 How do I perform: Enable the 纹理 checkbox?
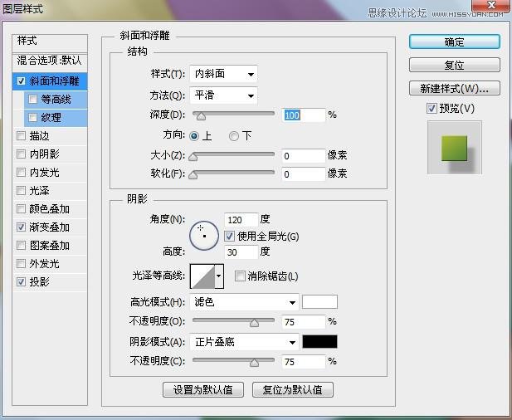click(x=32, y=118)
